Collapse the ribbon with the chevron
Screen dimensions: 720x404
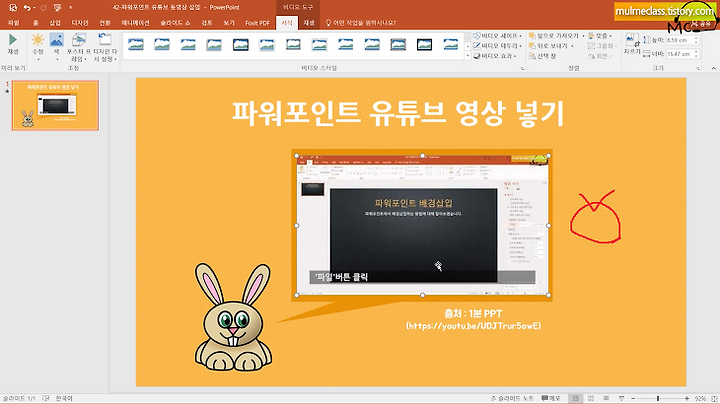[x=714, y=68]
